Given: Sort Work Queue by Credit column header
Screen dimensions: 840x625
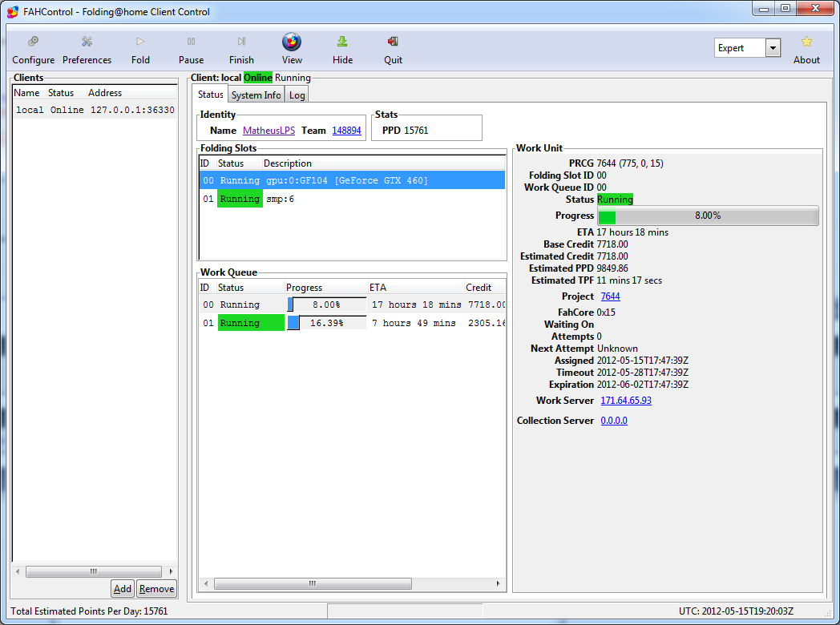Looking at the screenshot, I should pos(485,288).
